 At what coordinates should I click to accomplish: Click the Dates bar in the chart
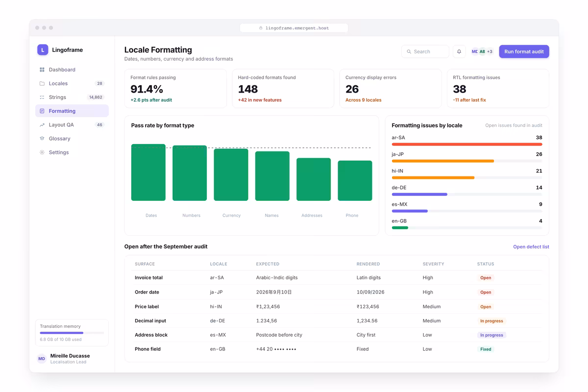tap(148, 172)
